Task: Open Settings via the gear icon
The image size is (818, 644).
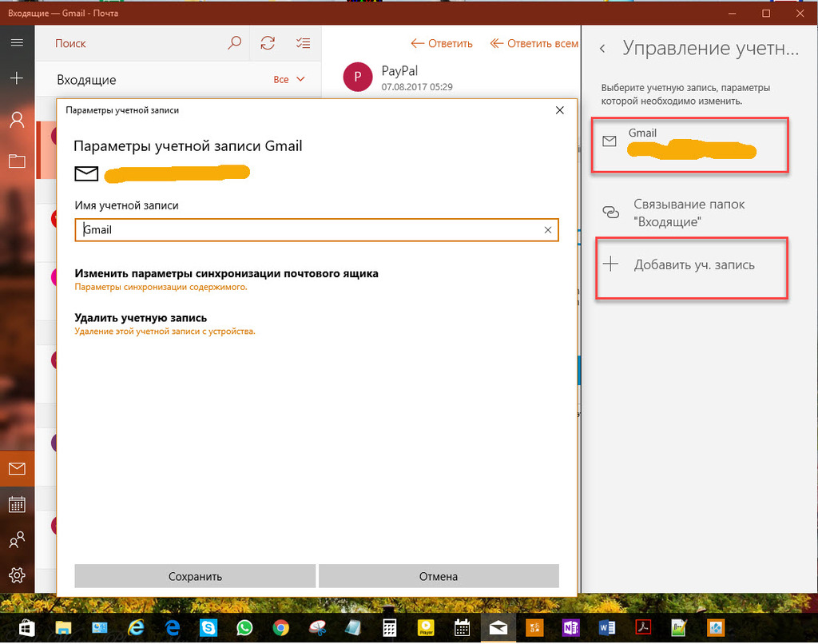Action: point(17,575)
